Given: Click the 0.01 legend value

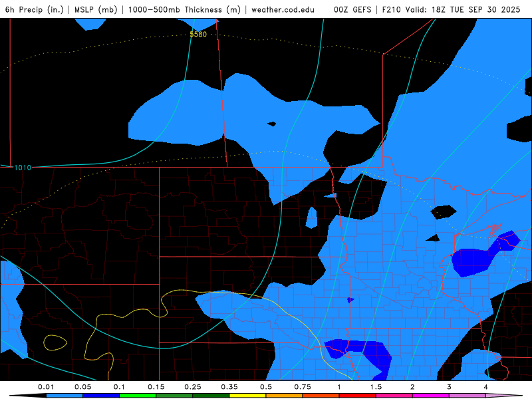Looking at the screenshot, I should tap(46, 387).
